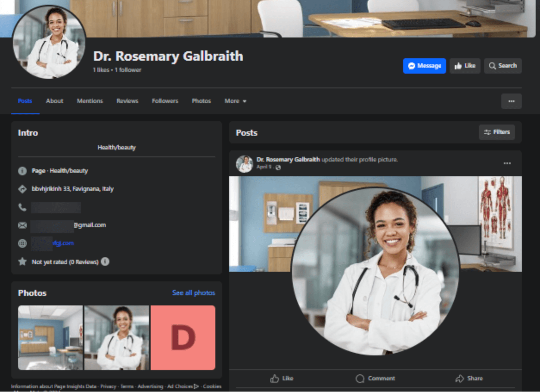
Task: Click the post author's small avatar
Action: pos(244,164)
